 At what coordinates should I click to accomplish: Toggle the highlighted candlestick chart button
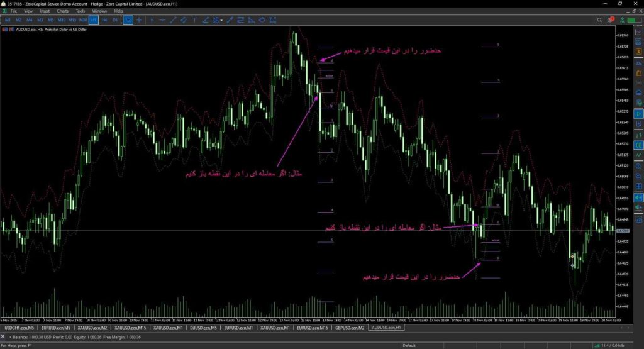[x=638, y=145]
